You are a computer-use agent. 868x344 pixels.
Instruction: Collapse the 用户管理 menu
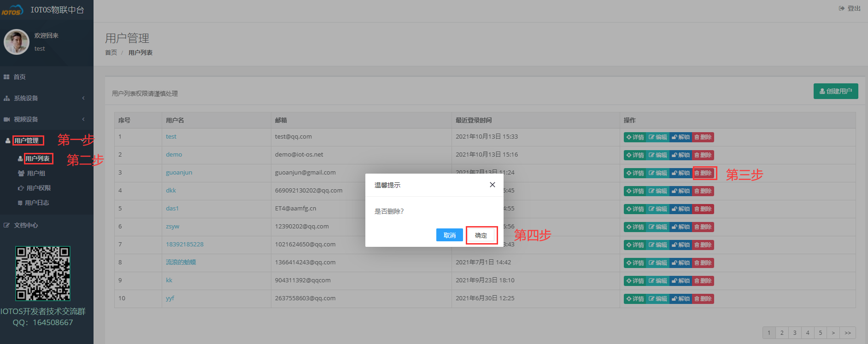[26, 140]
